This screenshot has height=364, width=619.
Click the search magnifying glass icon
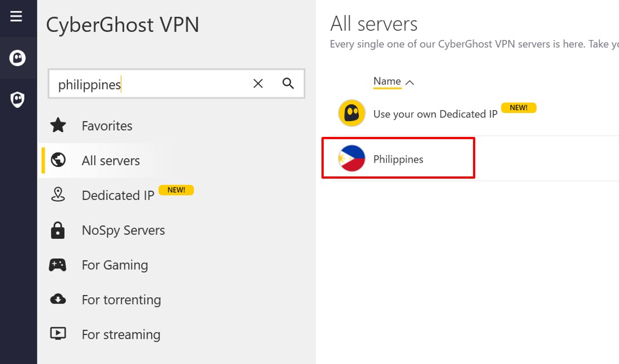coord(288,83)
